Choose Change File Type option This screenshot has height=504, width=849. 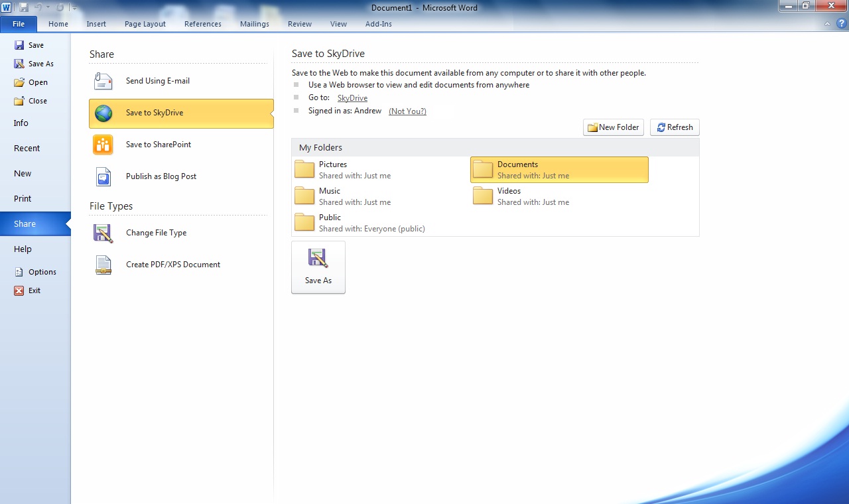[181, 233]
